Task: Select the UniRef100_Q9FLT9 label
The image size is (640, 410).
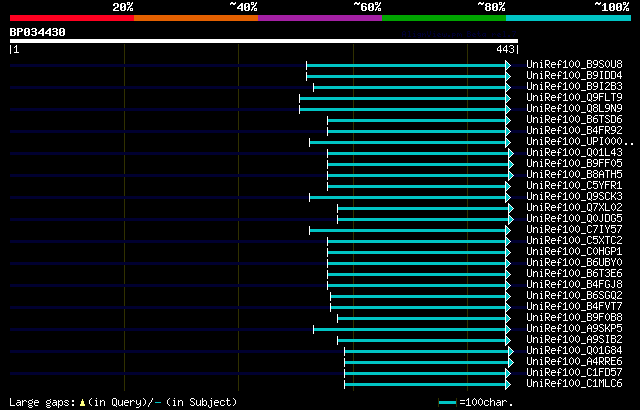Action: [574, 98]
